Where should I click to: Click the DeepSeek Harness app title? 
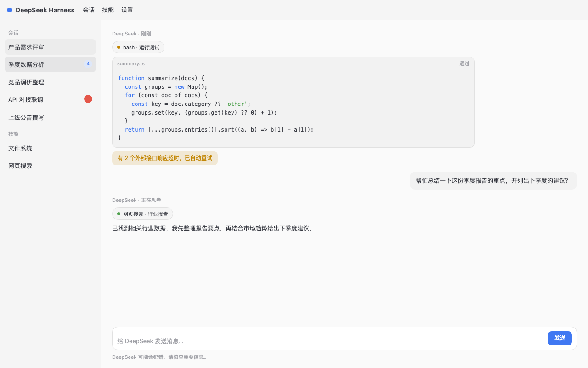point(45,10)
